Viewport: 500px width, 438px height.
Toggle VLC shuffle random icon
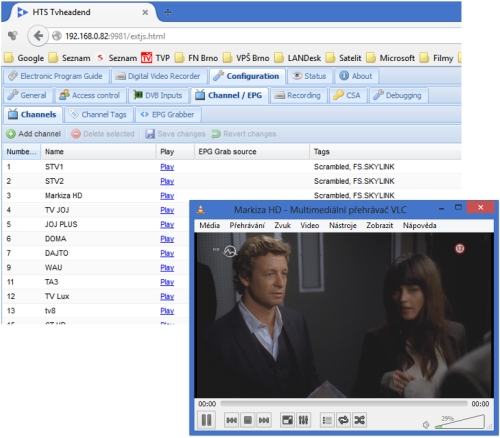[x=359, y=420]
